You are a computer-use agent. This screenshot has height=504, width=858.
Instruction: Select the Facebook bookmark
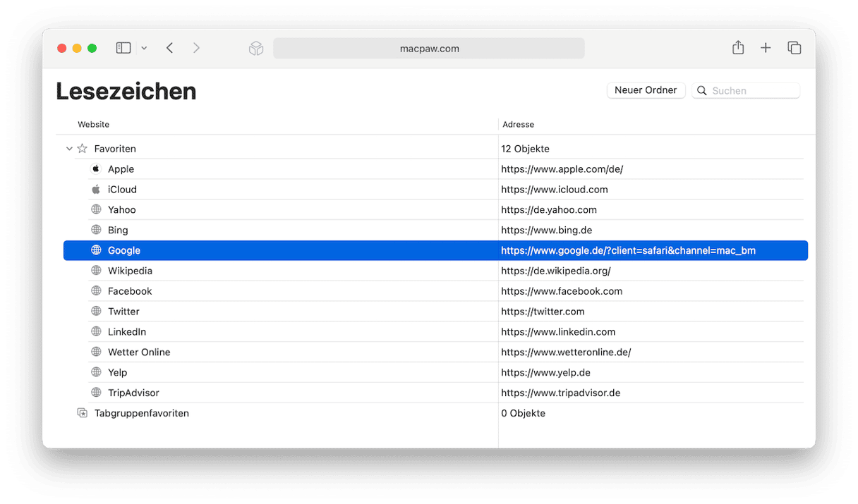[130, 291]
